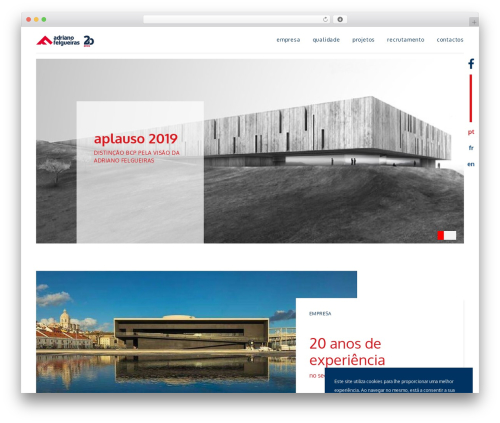This screenshot has height=423, width=500.
Task: Switch site language to en
Action: pos(471,164)
